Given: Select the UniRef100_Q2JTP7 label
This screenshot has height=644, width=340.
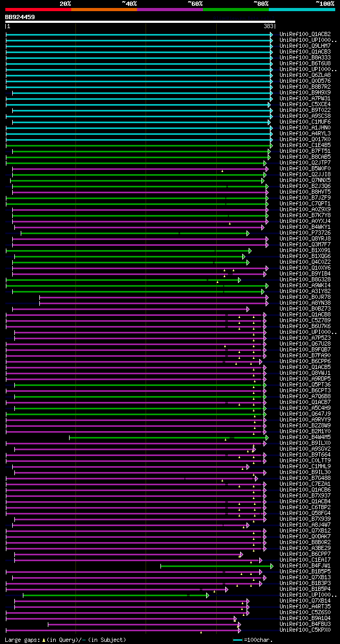Looking at the screenshot, I should pos(305,163).
